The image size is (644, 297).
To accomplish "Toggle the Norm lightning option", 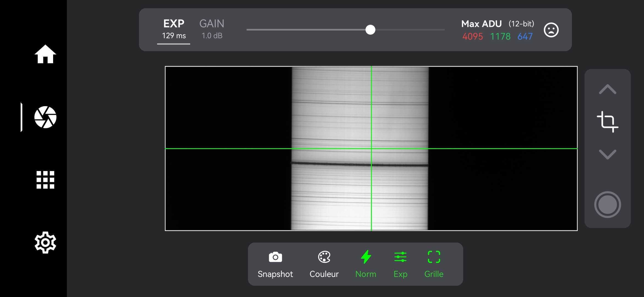I will click(x=366, y=264).
